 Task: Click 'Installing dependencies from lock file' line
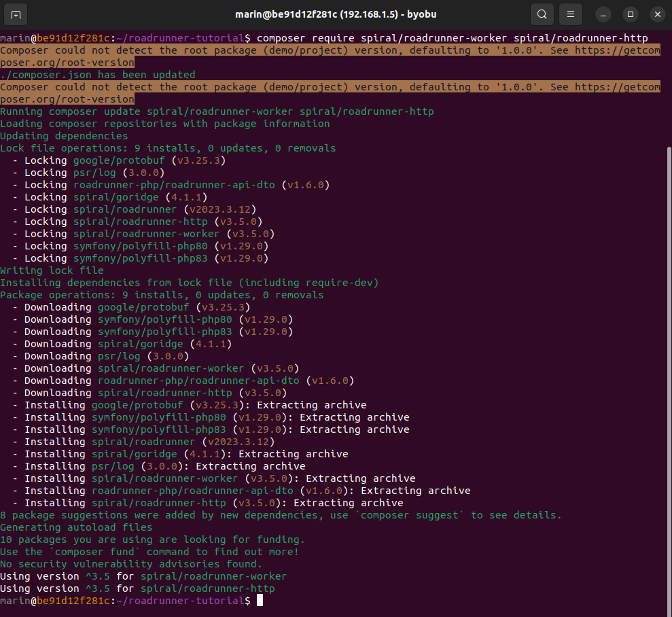click(190, 283)
